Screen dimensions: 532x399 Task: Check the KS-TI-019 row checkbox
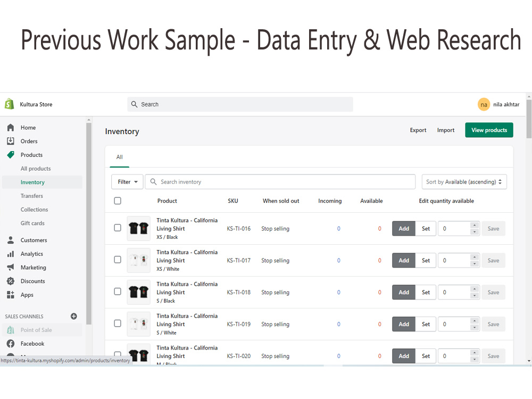click(118, 323)
